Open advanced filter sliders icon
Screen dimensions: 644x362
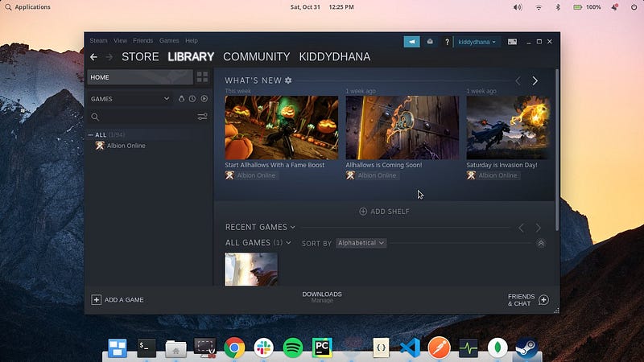click(x=203, y=117)
